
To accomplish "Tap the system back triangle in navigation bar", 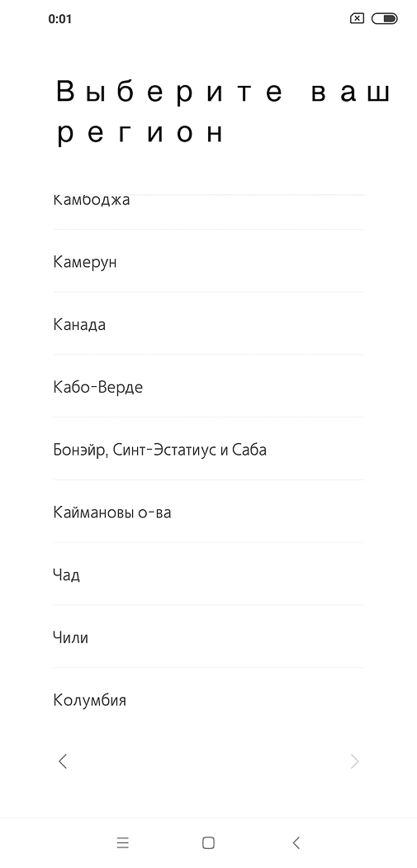I will tap(296, 842).
